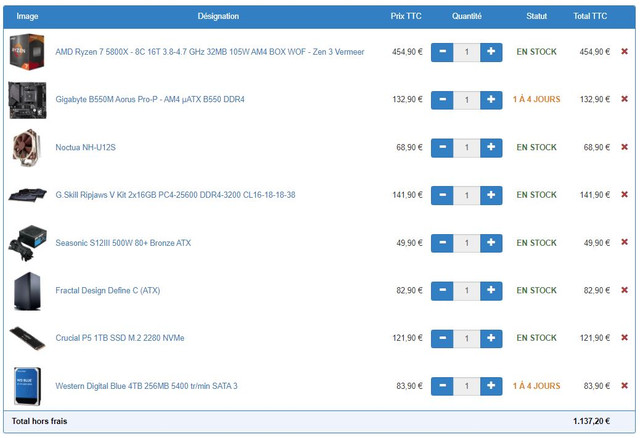Delete Western Digital Blue 4TB entry
Image resolution: width=640 pixels, height=438 pixels.
[625, 386]
